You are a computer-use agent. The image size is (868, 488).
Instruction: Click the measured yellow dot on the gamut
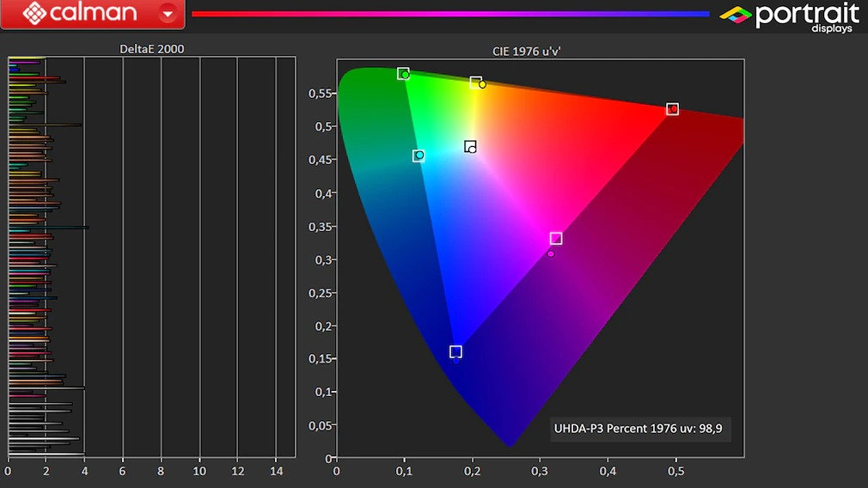[x=482, y=85]
